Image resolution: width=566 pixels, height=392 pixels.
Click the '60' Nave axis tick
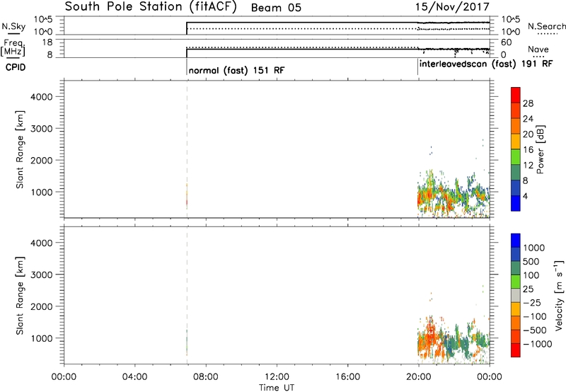pos(506,42)
